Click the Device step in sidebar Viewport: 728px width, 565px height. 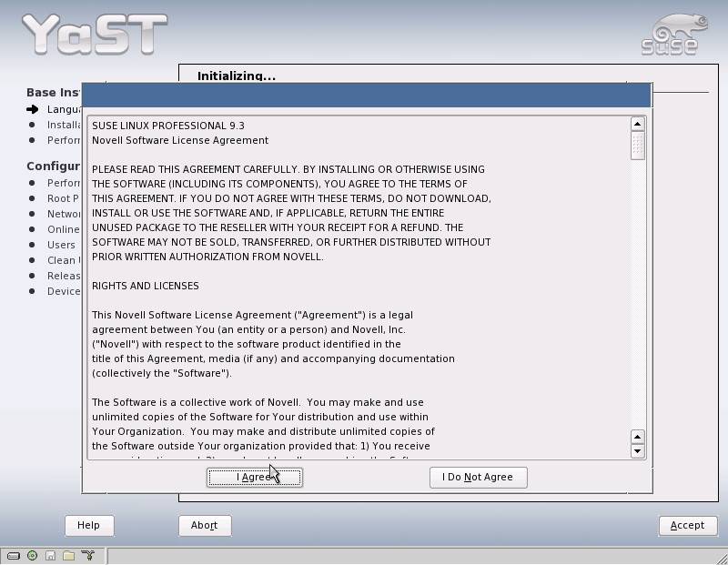coord(64,291)
